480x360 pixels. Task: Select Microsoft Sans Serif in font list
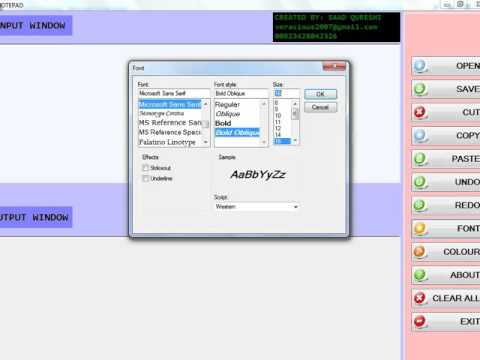(170, 104)
